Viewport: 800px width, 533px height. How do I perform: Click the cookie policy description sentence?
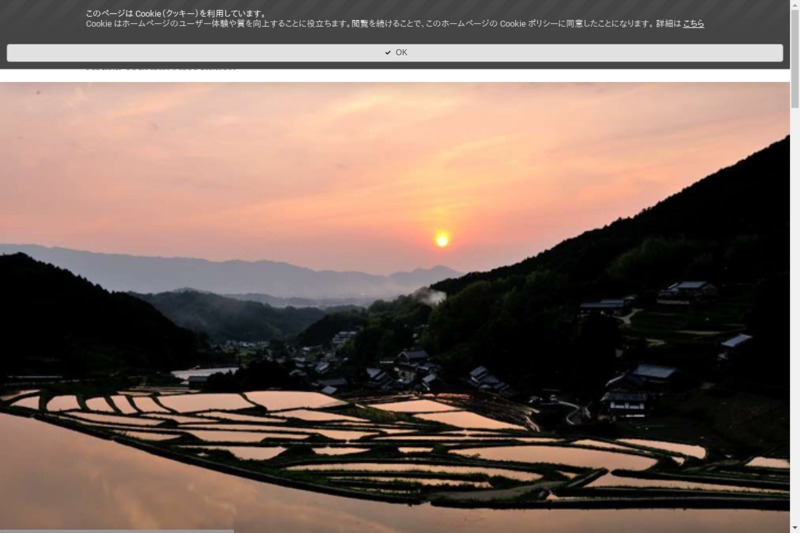[x=380, y=23]
